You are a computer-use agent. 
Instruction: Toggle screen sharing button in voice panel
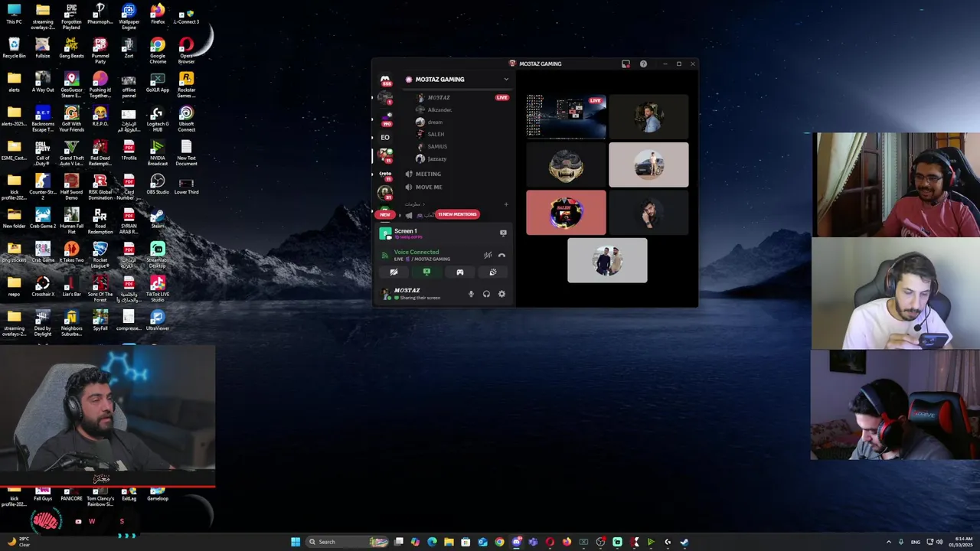pos(426,272)
